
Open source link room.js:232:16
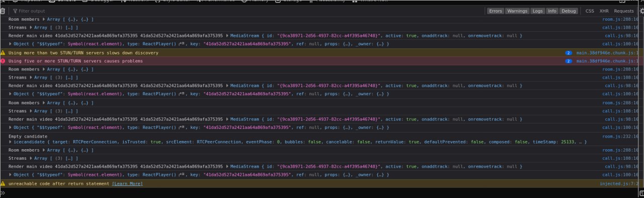tap(620, 137)
